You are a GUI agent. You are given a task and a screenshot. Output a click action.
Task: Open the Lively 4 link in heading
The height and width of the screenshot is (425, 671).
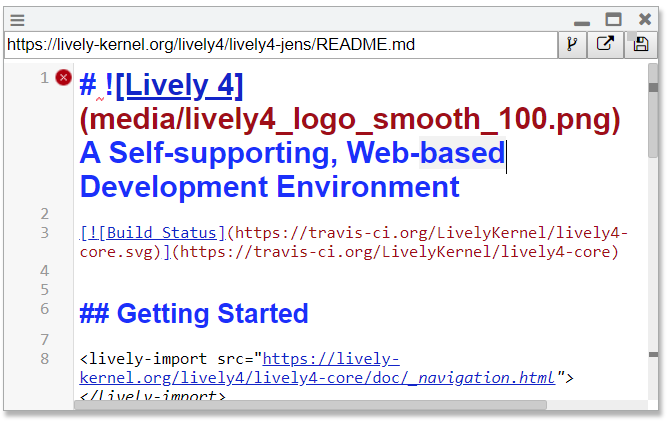(x=179, y=86)
